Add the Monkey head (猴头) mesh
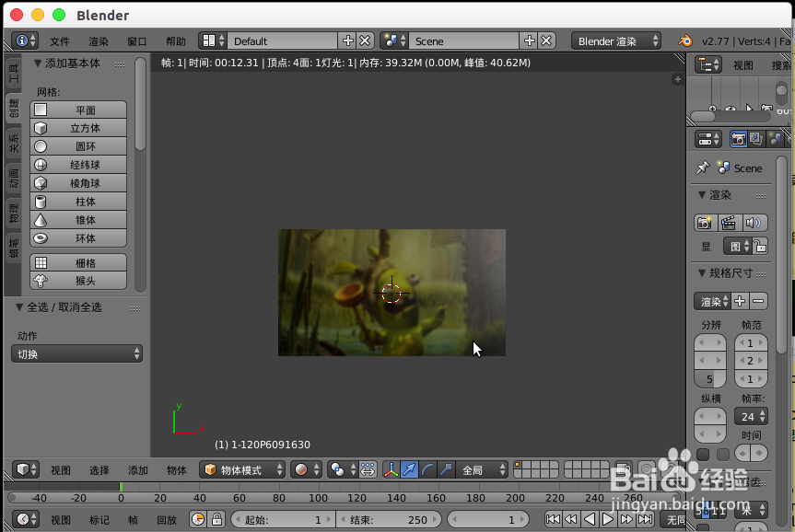This screenshot has height=532, width=795. (x=78, y=281)
